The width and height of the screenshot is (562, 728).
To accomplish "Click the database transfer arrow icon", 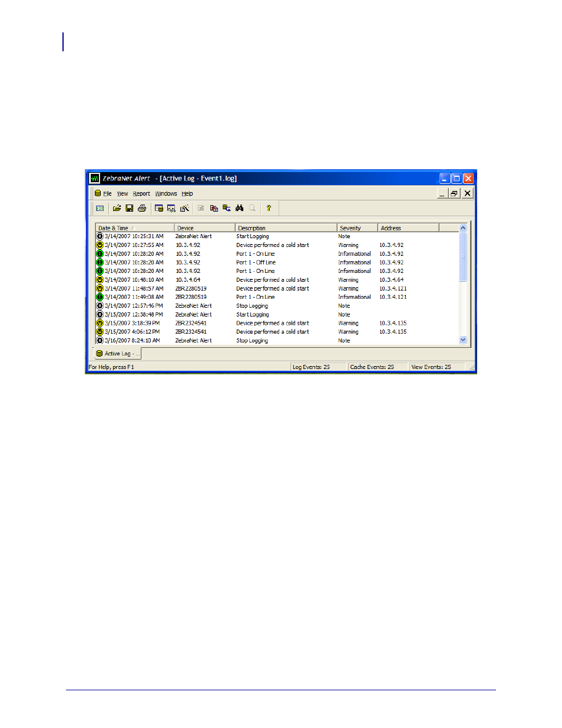I will pos(226,208).
